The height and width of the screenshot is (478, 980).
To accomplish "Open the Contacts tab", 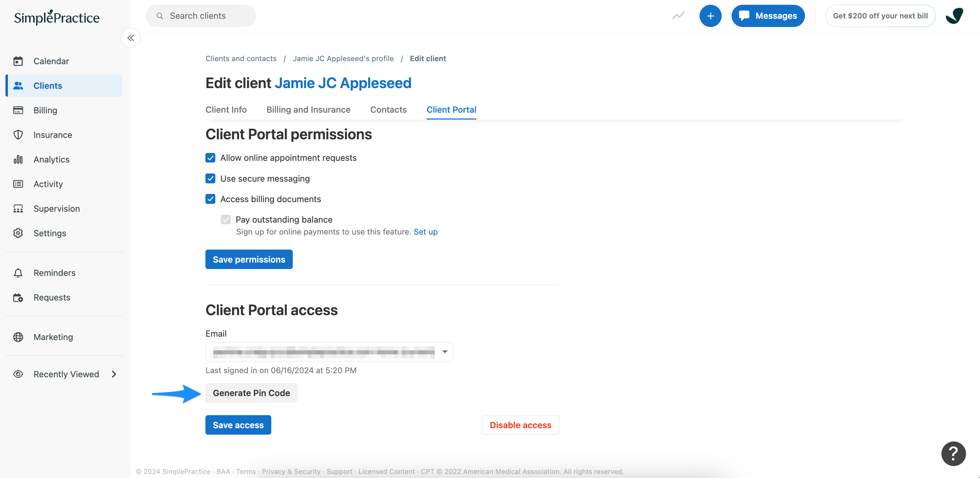I will [x=388, y=110].
